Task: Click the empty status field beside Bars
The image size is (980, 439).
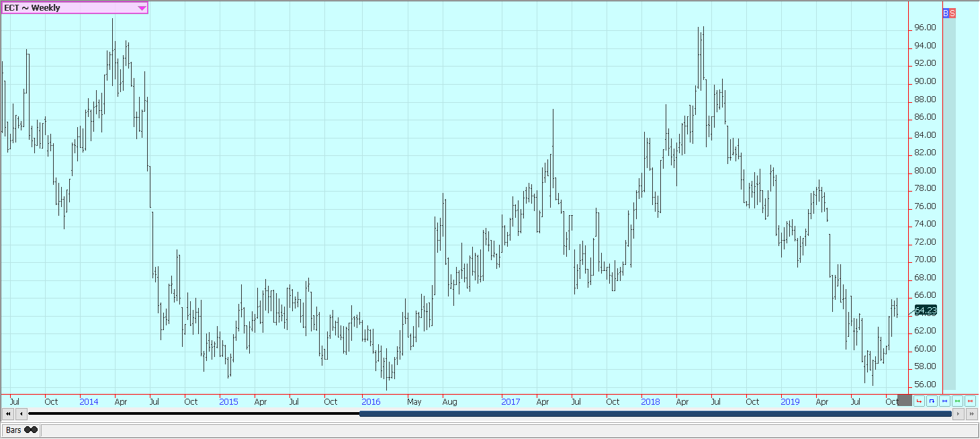Action: 509,430
